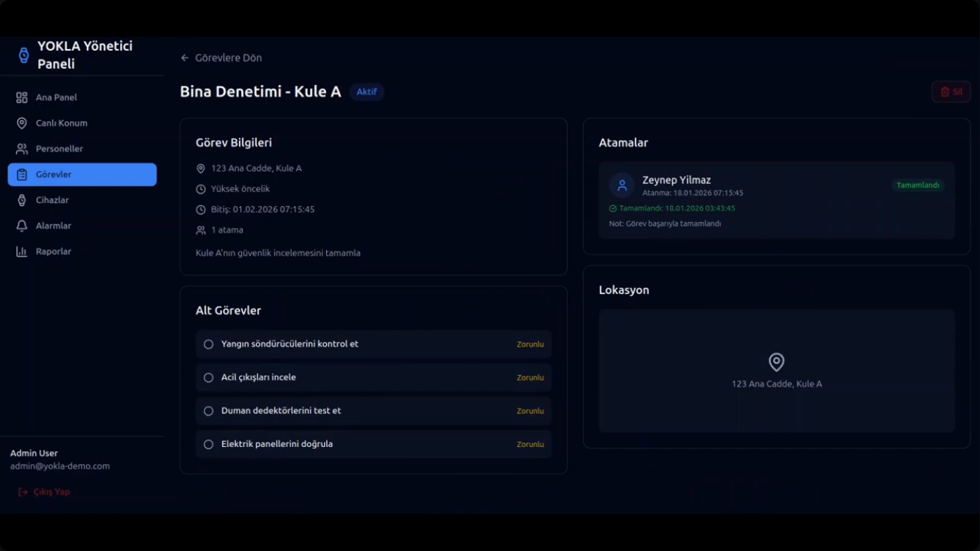Check the Yangın söndürücülerini kontrol et subtask
980x551 pixels.
(208, 344)
